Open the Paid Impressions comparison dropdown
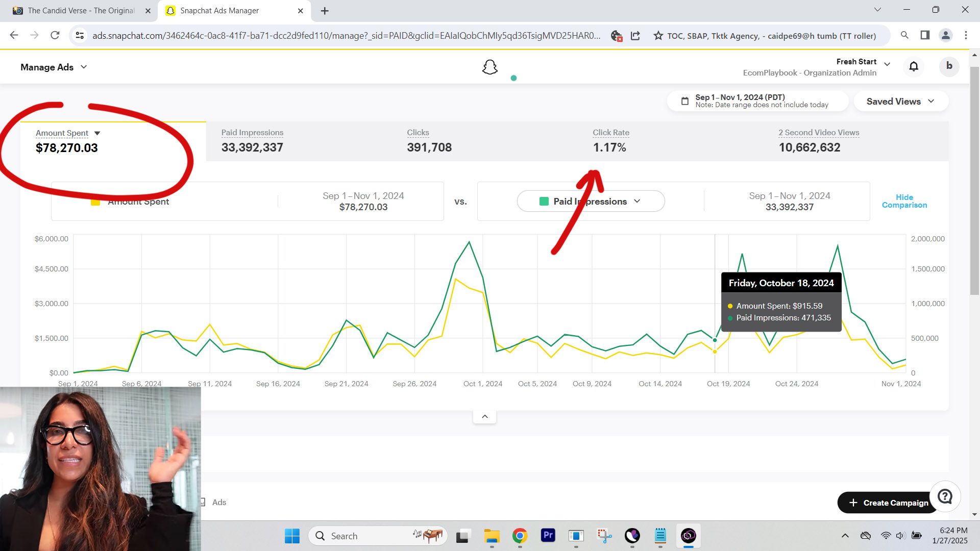Screen dimensions: 980x551 coord(591,201)
